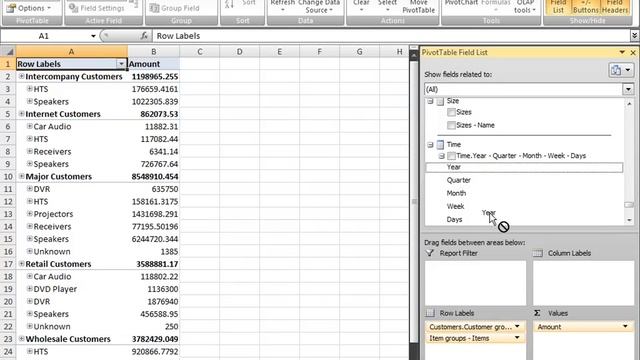Select the Year level in field list
This screenshot has height=360, width=640.
click(x=524, y=167)
